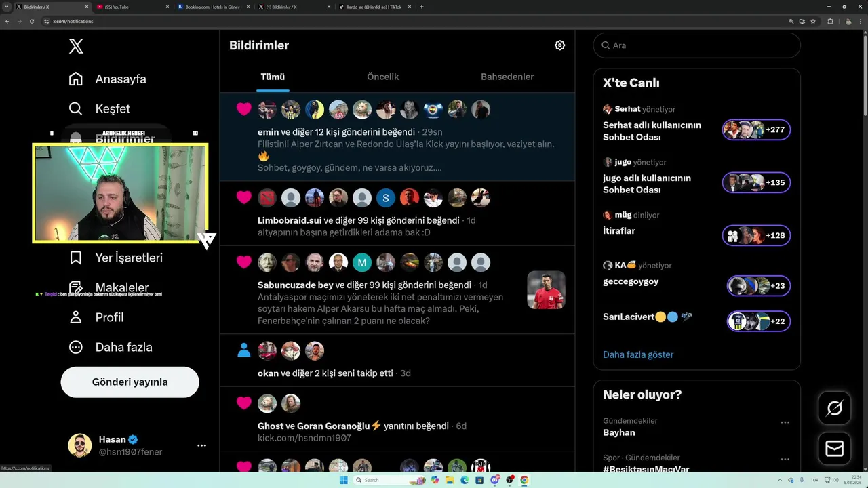Join jugo's room with +135 listeners
This screenshot has height=488, width=868.
coord(756,182)
